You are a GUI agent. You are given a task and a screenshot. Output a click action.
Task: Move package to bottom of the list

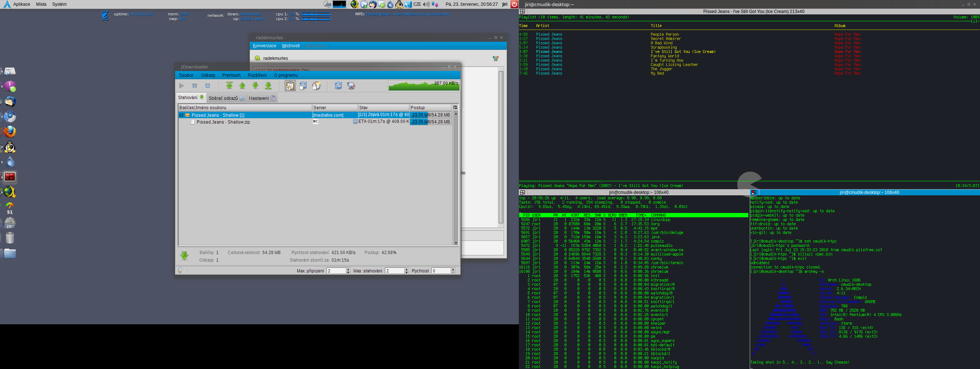(x=268, y=86)
